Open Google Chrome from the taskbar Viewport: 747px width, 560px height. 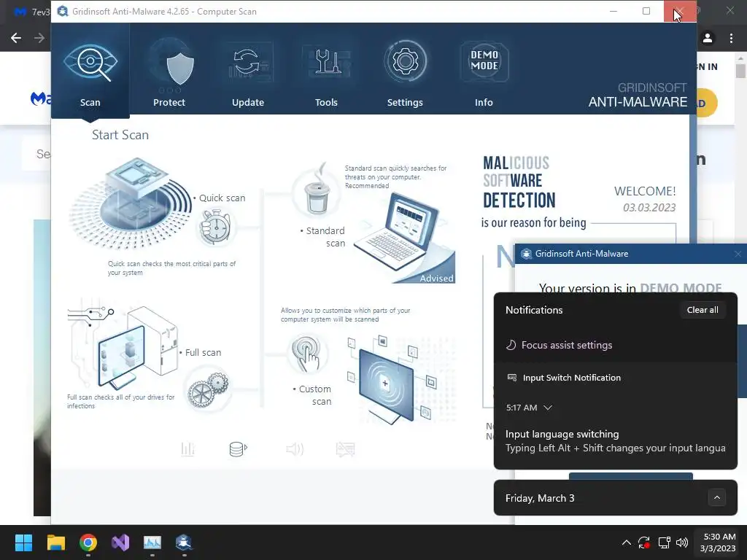88,542
